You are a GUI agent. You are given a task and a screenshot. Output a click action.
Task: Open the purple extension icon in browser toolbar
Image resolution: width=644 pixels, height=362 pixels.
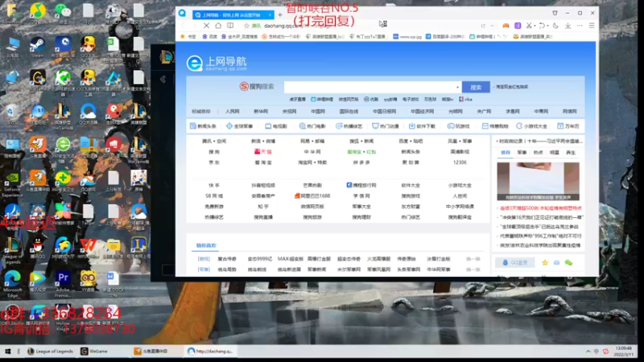coord(518,26)
